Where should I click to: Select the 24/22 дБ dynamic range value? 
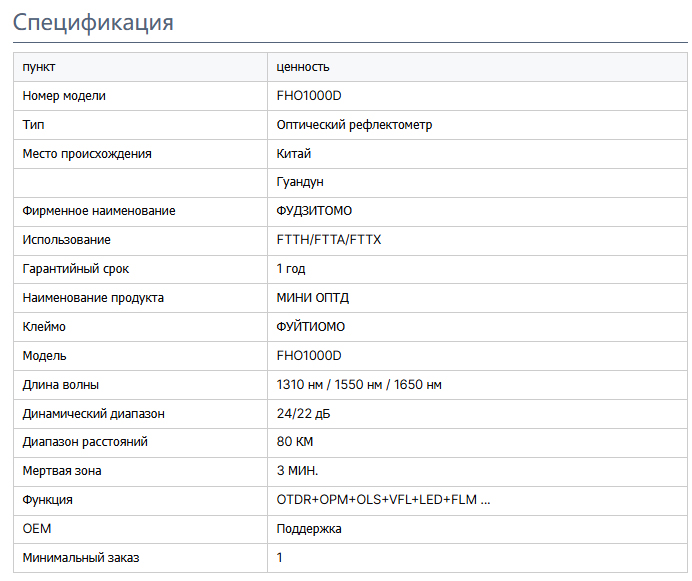[x=304, y=414]
